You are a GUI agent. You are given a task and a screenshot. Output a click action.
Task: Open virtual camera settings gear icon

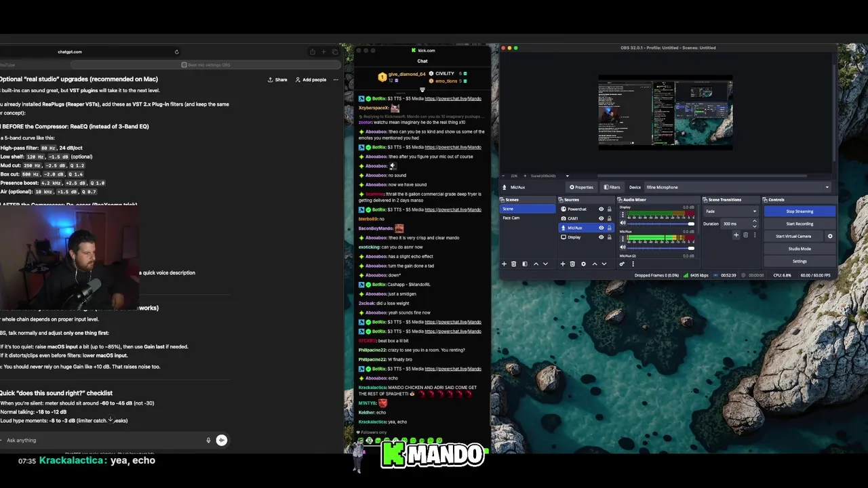(x=830, y=236)
